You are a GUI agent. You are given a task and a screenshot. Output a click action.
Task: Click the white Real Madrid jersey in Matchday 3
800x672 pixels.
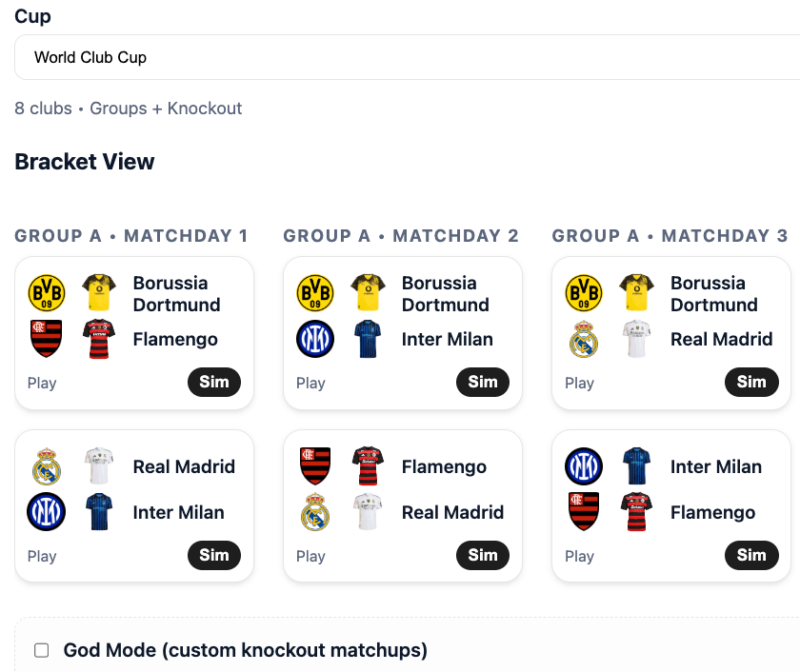(x=636, y=339)
